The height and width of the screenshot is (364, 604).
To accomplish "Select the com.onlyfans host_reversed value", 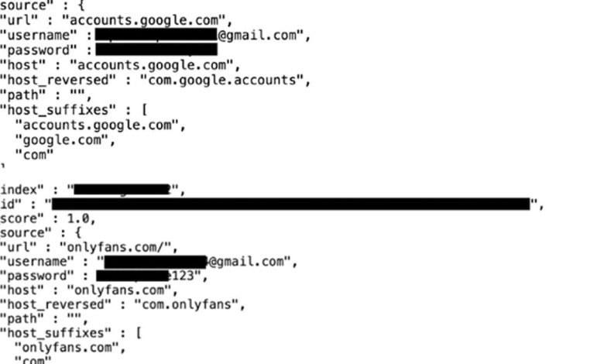I will point(187,304).
